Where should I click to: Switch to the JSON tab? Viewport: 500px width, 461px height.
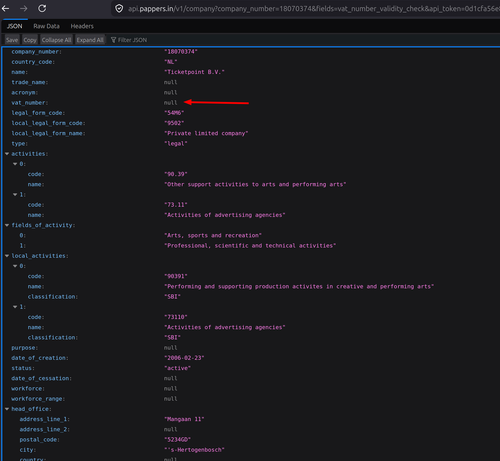15,26
